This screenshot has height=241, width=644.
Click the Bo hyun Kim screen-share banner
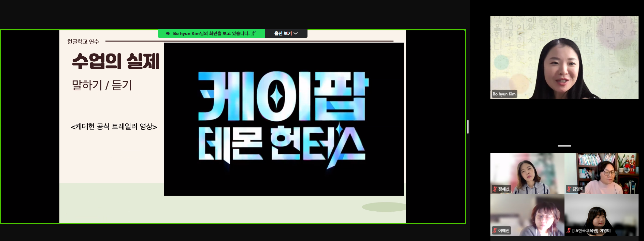(x=211, y=33)
